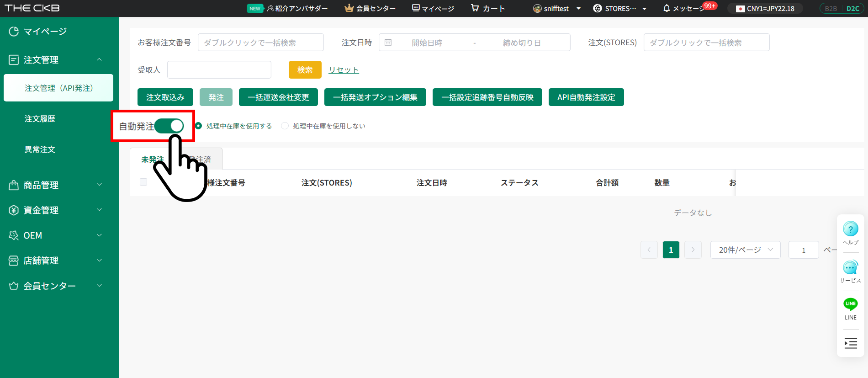This screenshot has width=868, height=378.
Task: Open the LINE contact icon
Action: (x=850, y=304)
